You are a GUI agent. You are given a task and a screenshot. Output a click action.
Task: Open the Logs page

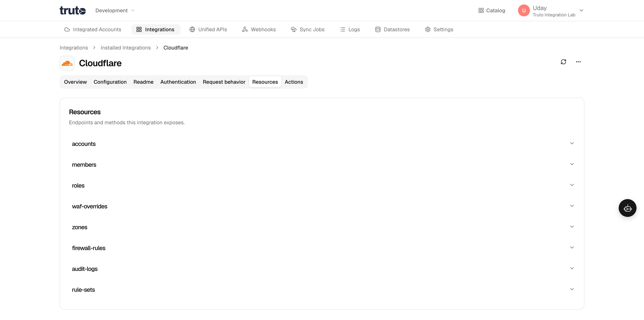tap(350, 29)
